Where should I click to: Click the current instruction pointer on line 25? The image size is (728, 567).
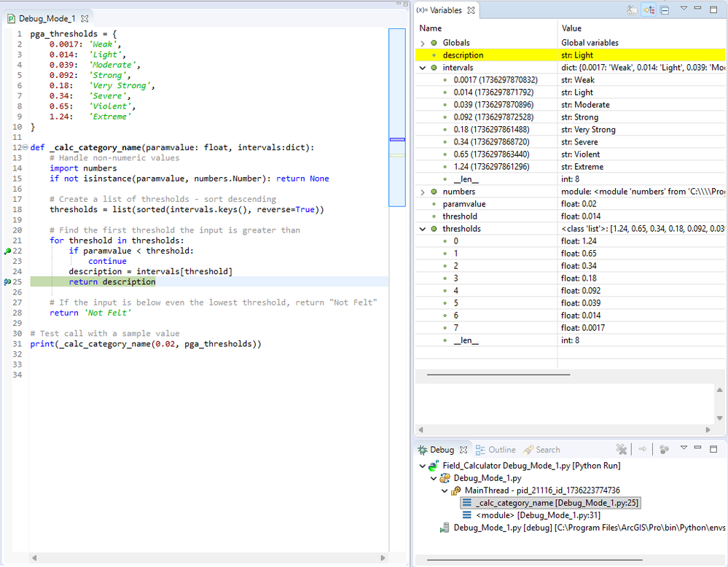click(x=8, y=282)
